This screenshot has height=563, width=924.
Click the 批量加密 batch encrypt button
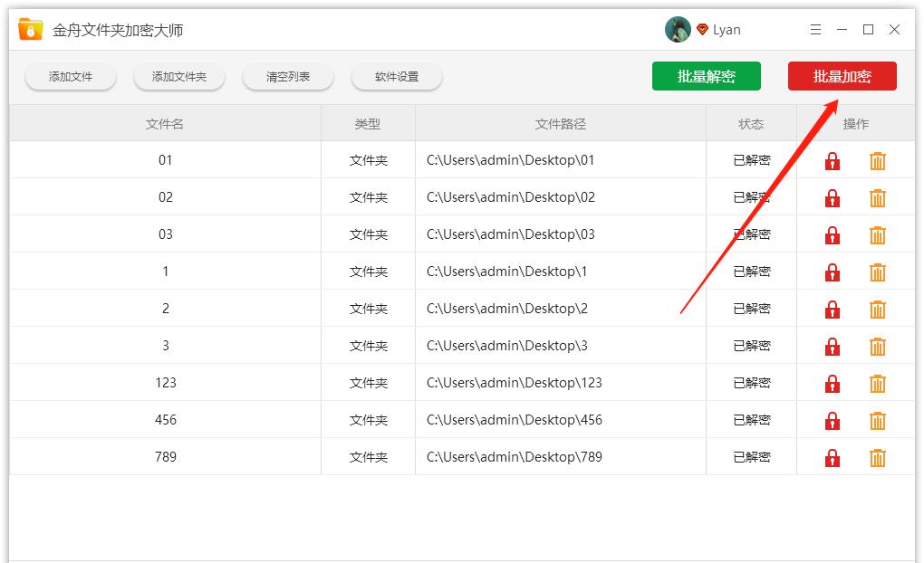(843, 76)
